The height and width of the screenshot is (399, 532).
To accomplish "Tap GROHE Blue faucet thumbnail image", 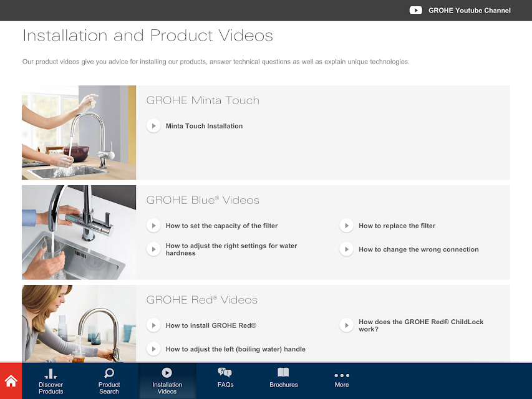I will 79,233.
